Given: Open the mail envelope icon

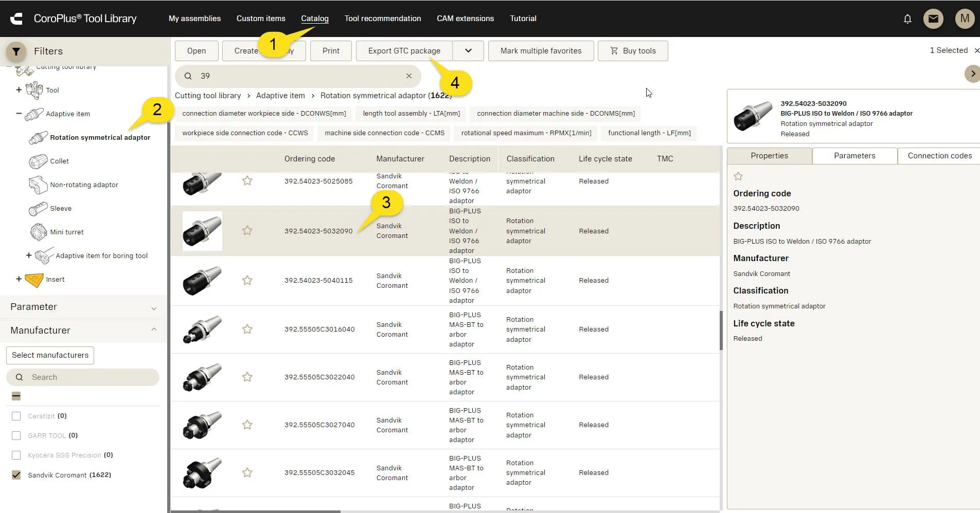Looking at the screenshot, I should pyautogui.click(x=933, y=19).
